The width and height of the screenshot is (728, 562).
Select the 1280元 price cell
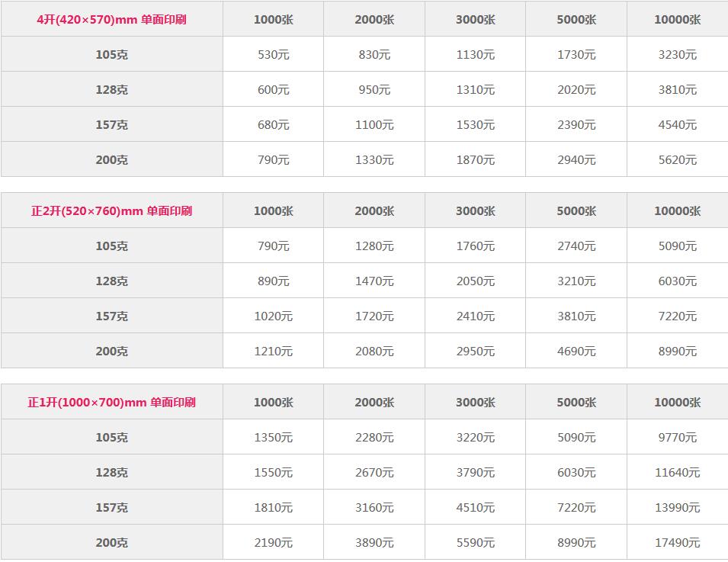(374, 246)
